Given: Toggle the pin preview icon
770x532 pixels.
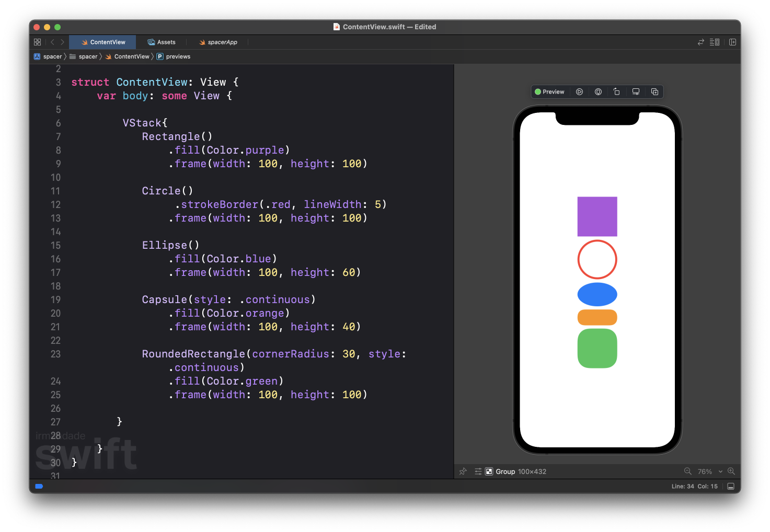Looking at the screenshot, I should [463, 471].
